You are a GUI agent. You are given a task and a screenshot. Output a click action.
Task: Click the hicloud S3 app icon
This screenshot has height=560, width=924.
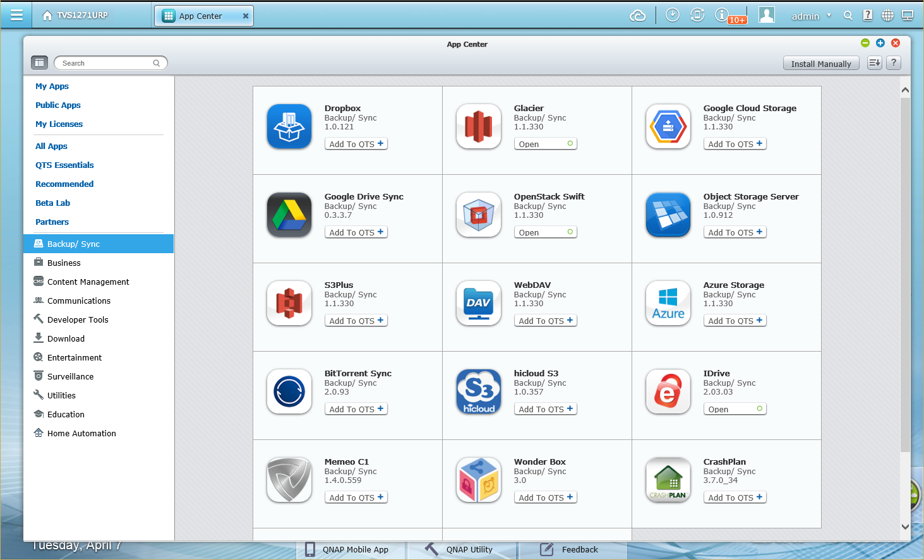coord(479,391)
